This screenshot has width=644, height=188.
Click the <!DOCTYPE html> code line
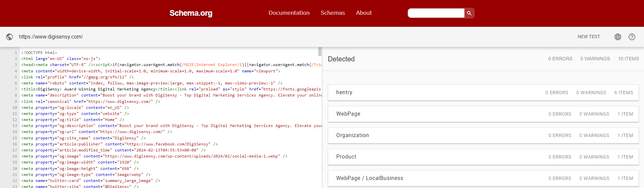coord(39,53)
